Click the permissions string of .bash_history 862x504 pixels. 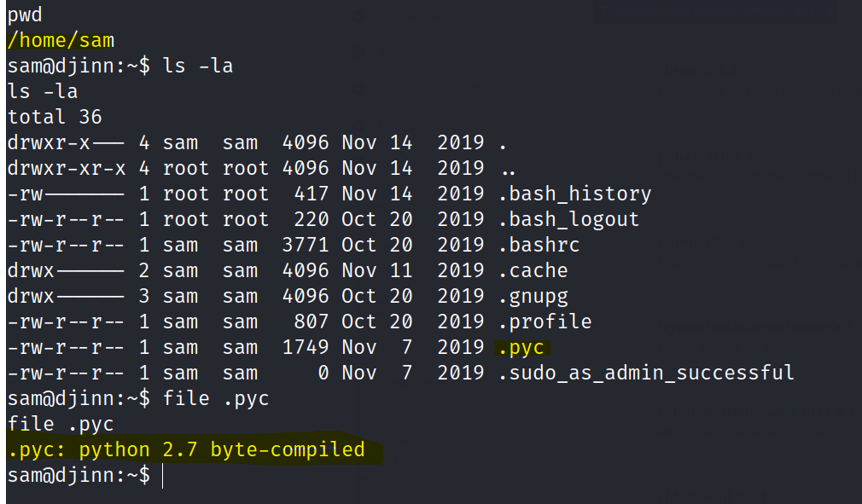point(66,194)
